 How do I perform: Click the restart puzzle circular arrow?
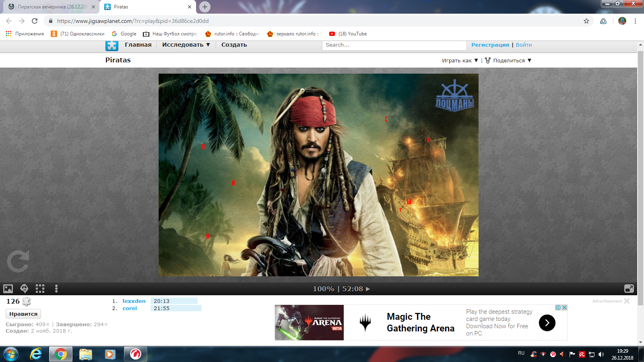coord(18,261)
